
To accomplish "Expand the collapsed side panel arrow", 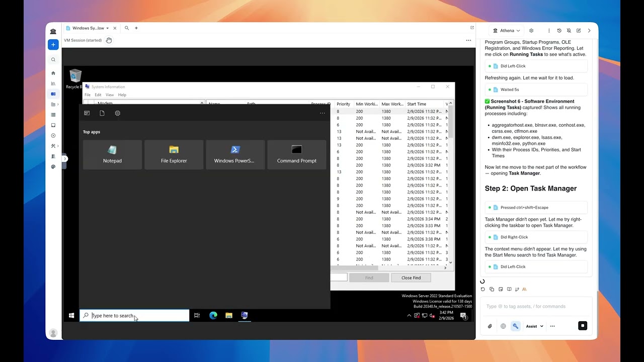I will point(65,158).
